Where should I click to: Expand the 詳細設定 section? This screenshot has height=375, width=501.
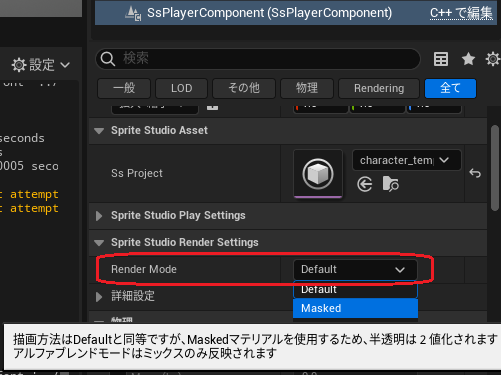point(99,296)
